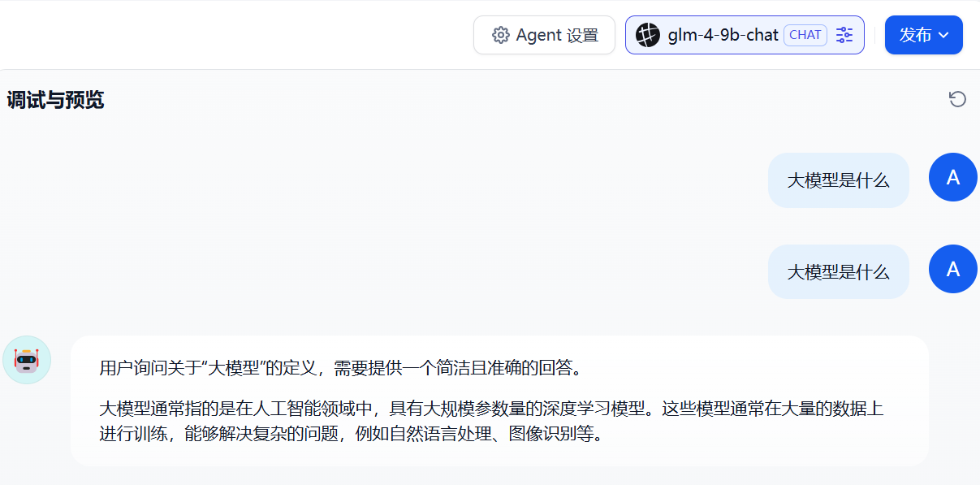
Task: Click the 调试与预览 heading
Action: tap(55, 100)
